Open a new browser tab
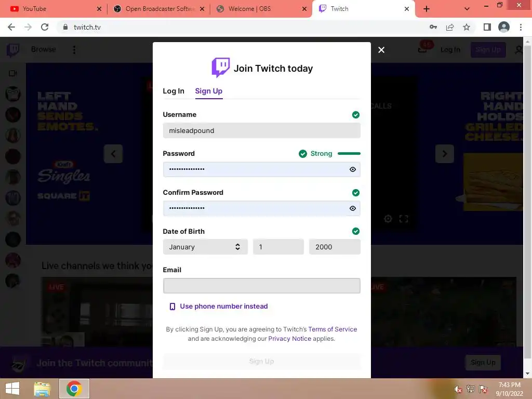This screenshot has height=399, width=532. pyautogui.click(x=427, y=9)
